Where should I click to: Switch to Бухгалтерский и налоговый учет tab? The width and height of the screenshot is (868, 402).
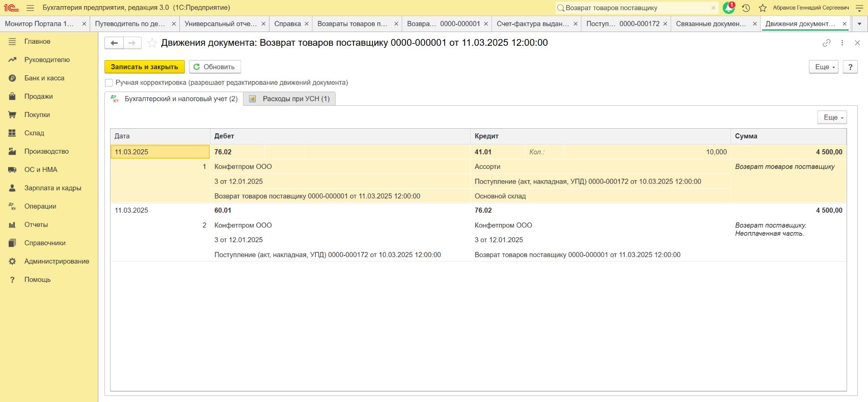(174, 99)
